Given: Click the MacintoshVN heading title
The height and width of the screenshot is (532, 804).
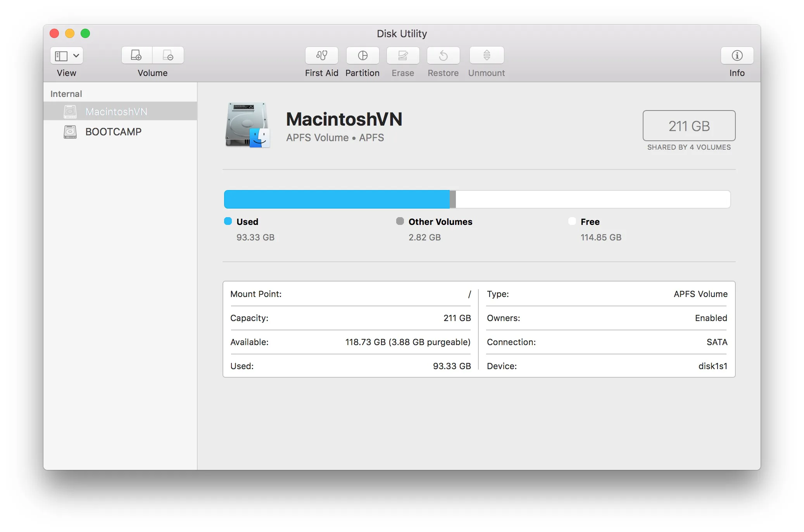Looking at the screenshot, I should click(344, 119).
